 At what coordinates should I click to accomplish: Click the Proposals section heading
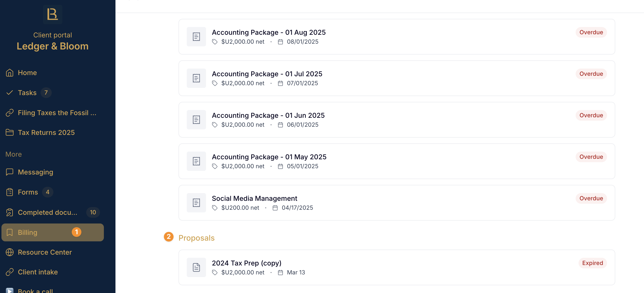[x=196, y=238]
